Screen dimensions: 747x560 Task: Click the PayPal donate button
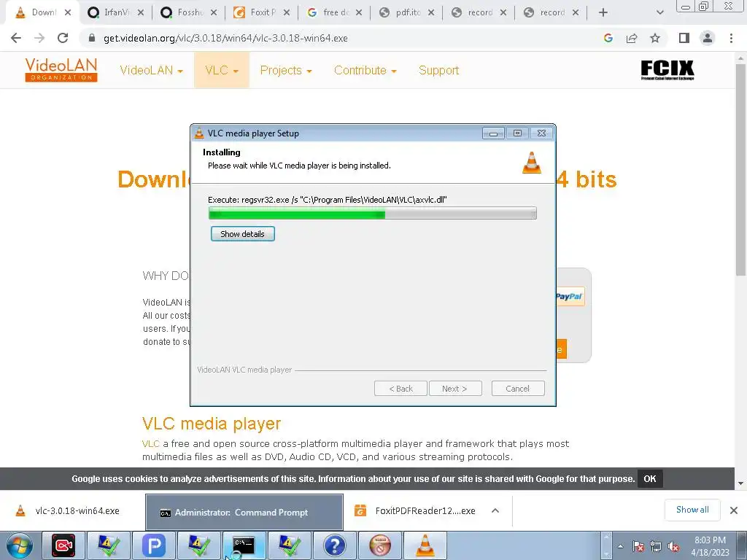click(569, 297)
